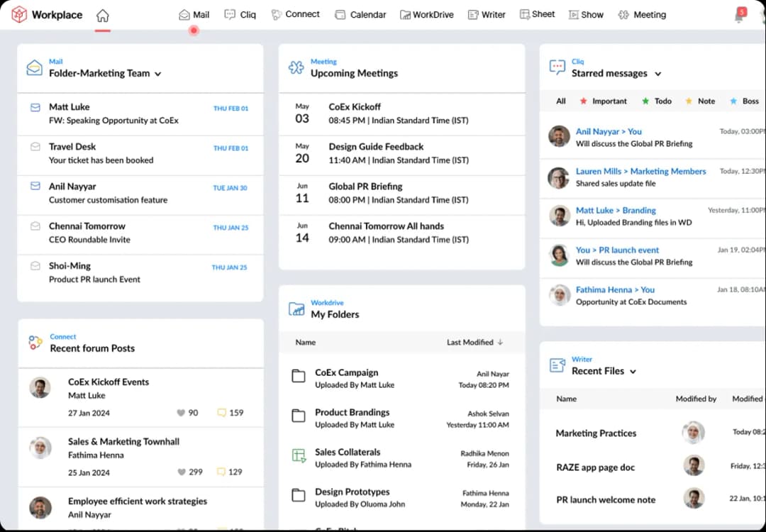Screen dimensions: 766x532
Task: Open the Sheet app tab
Action: point(537,14)
